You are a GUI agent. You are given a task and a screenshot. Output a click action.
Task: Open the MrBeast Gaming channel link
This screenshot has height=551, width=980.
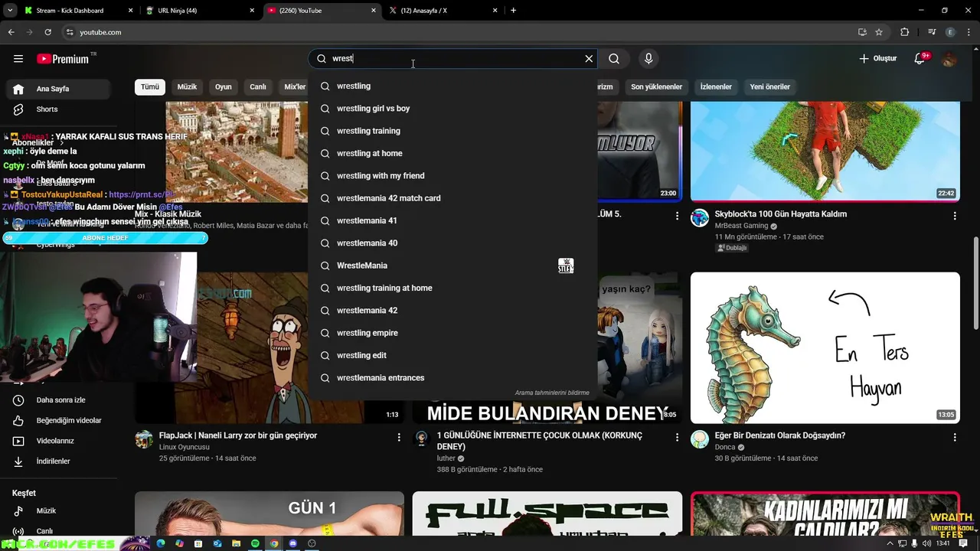click(x=741, y=226)
